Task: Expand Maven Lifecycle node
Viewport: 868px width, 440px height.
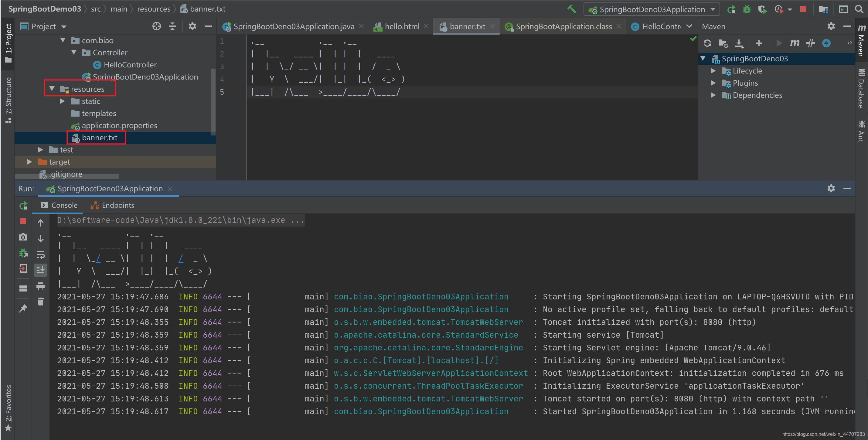Action: point(713,71)
